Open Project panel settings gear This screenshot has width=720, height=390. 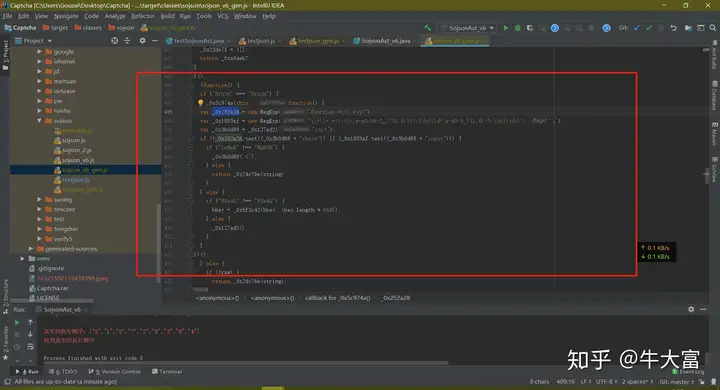pyautogui.click(x=142, y=40)
